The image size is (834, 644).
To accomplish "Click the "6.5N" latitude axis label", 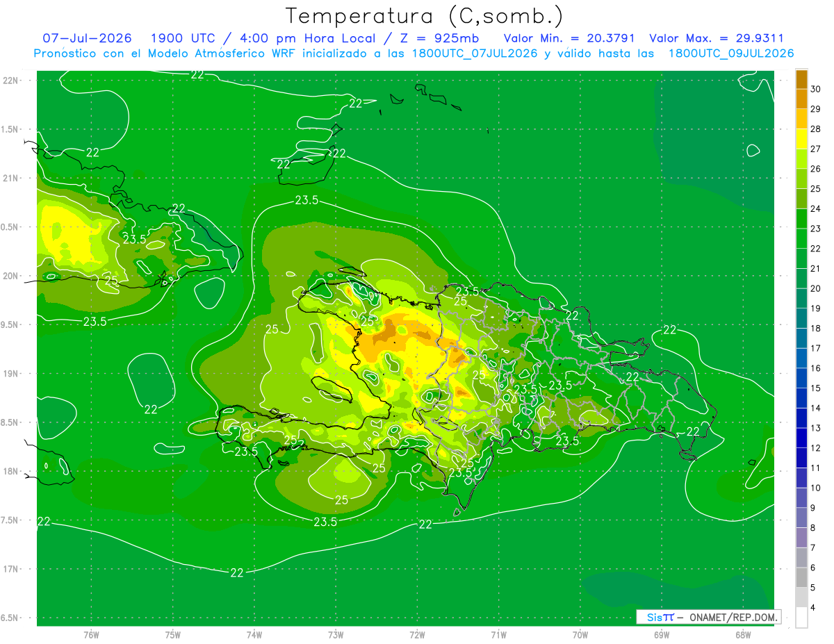I will click(10, 618).
